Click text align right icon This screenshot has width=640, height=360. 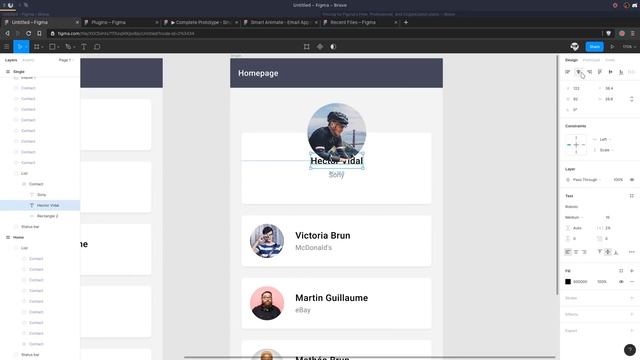584,252
